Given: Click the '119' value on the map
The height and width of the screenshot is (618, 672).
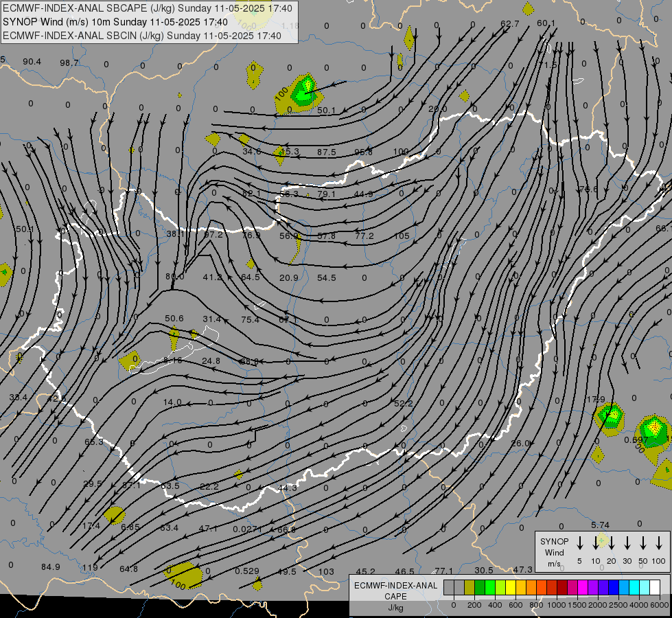Looking at the screenshot, I should click(x=90, y=567).
